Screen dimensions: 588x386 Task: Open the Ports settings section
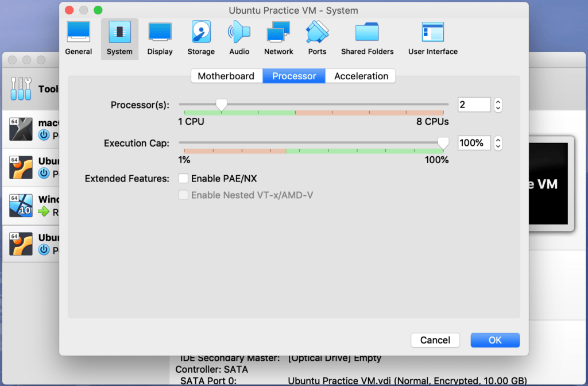(x=317, y=38)
